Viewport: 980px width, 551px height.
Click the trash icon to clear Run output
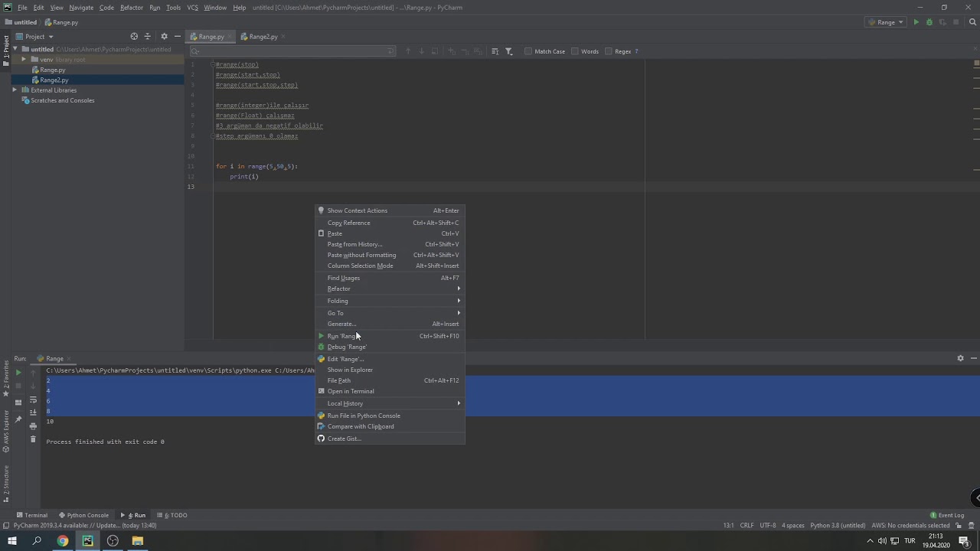33,439
